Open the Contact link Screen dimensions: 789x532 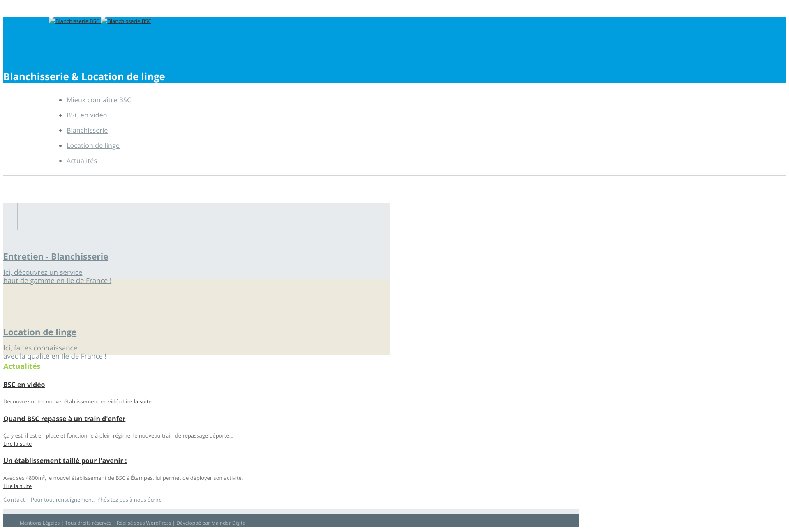click(x=14, y=500)
